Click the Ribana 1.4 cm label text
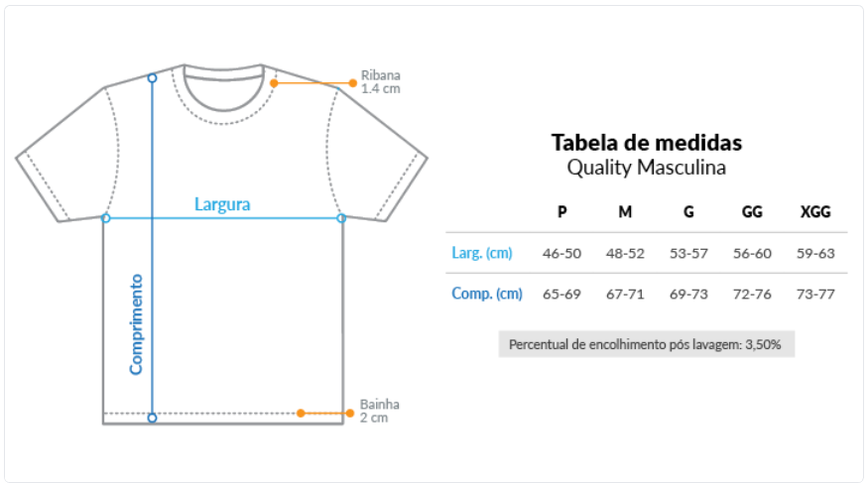 coord(381,82)
